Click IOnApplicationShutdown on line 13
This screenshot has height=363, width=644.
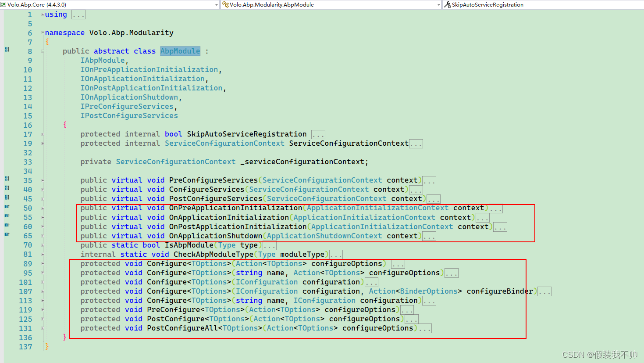tap(129, 97)
